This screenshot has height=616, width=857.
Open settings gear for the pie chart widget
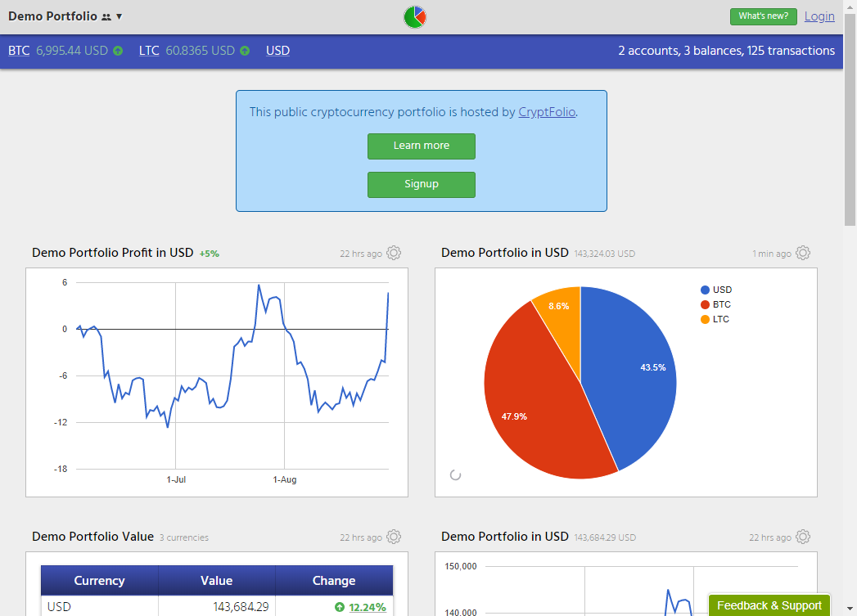tap(803, 253)
